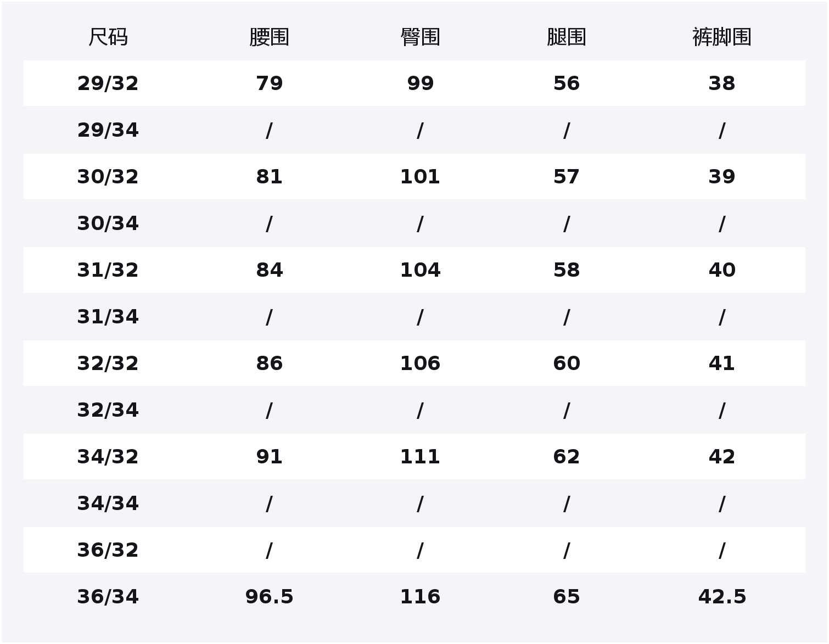
Task: Click hip value 101 for size 30/32
Action: click(x=420, y=177)
